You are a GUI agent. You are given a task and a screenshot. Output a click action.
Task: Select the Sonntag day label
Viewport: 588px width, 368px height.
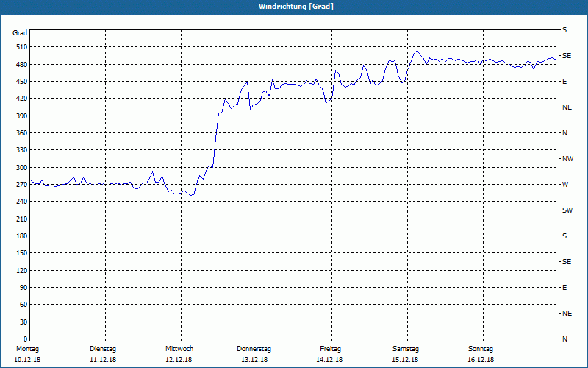481,349
